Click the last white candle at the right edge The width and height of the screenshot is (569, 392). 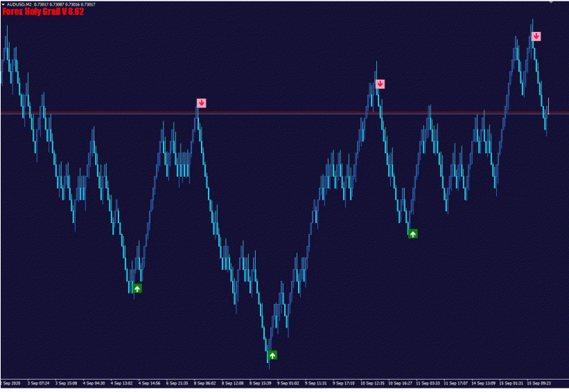(x=548, y=106)
